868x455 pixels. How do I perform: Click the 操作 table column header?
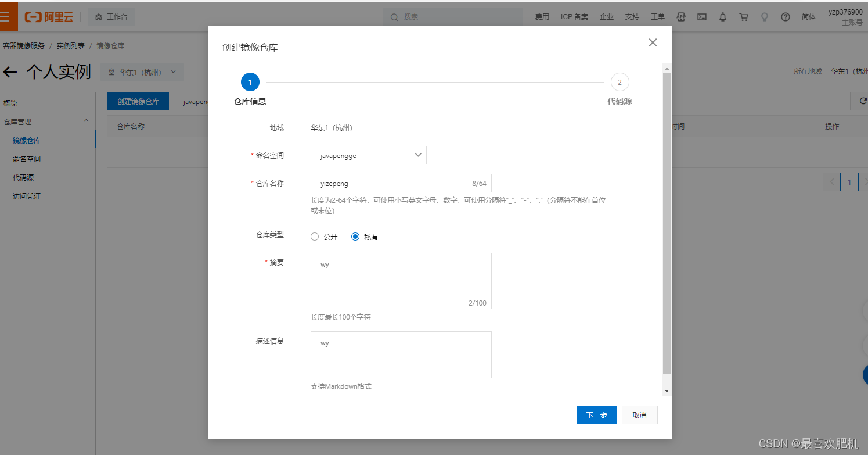pyautogui.click(x=832, y=126)
